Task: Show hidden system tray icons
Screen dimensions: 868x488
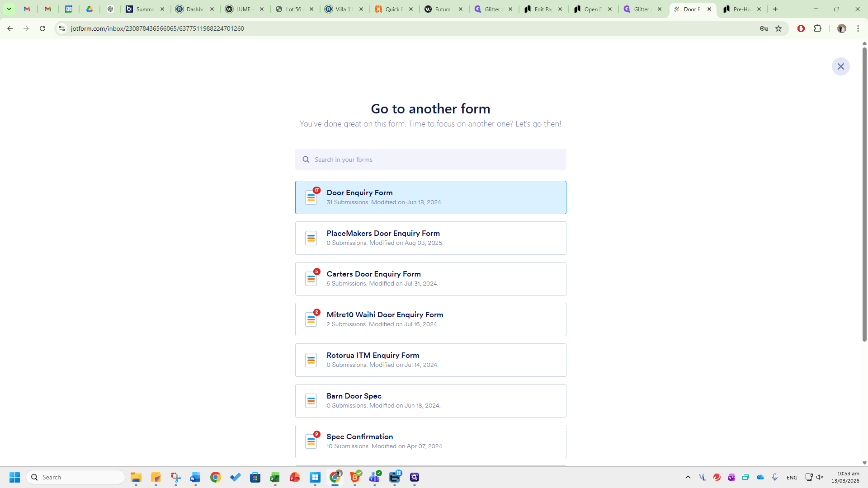Action: [x=688, y=477]
